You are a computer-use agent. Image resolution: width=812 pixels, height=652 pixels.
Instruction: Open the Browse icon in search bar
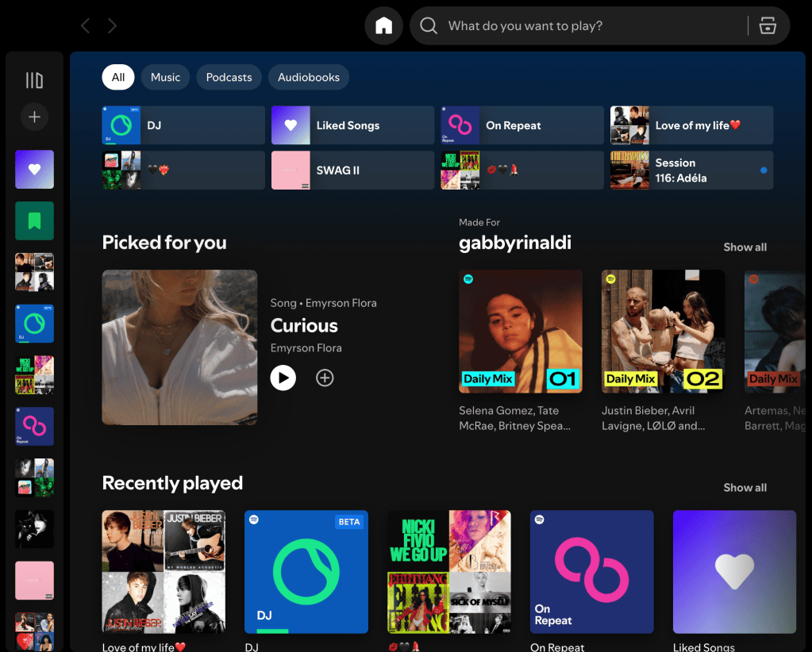click(768, 25)
